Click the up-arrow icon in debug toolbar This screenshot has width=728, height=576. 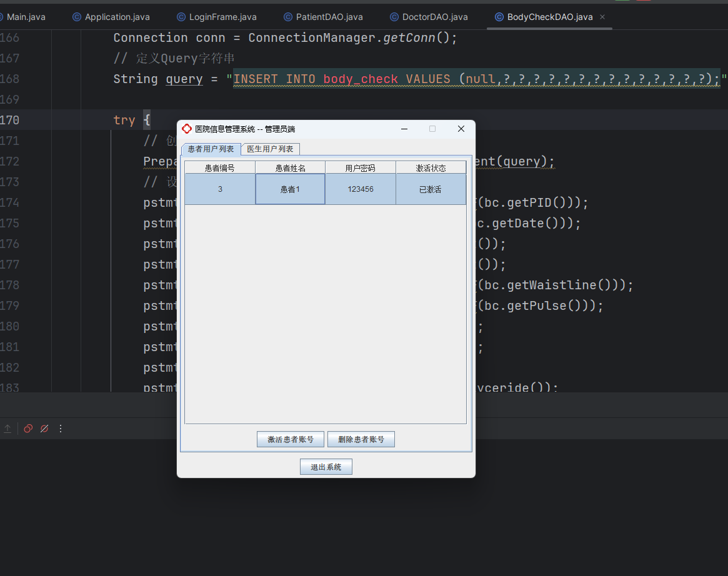click(7, 429)
